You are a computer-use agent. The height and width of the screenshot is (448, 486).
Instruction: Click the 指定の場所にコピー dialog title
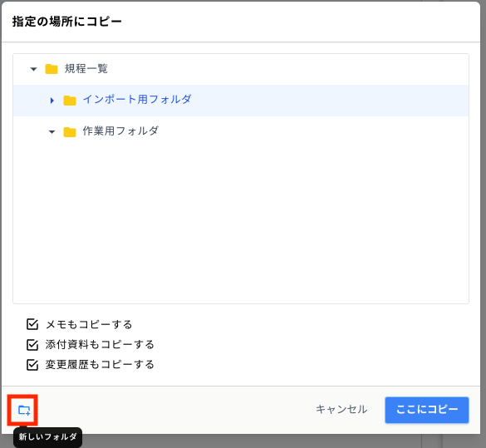coord(67,22)
